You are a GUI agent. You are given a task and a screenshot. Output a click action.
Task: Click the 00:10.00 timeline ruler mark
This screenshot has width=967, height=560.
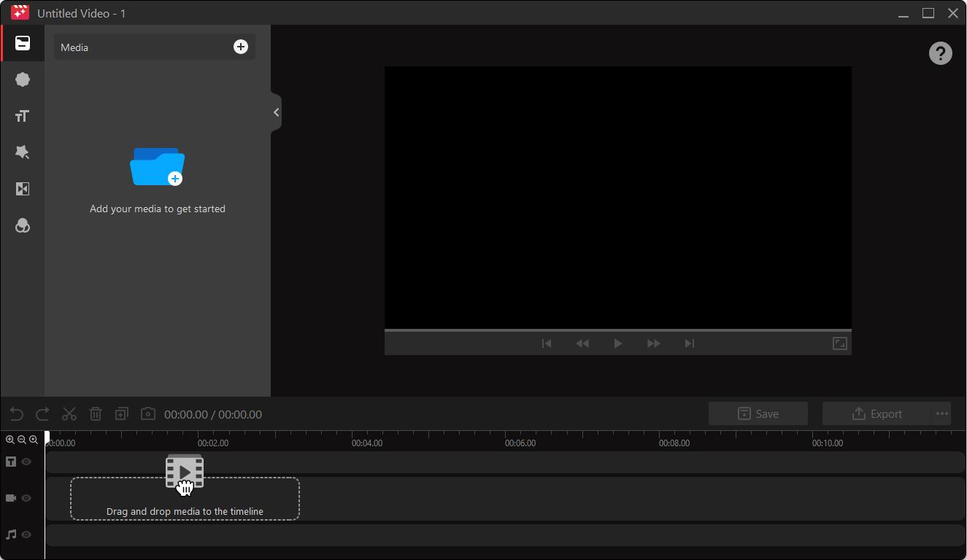click(828, 443)
